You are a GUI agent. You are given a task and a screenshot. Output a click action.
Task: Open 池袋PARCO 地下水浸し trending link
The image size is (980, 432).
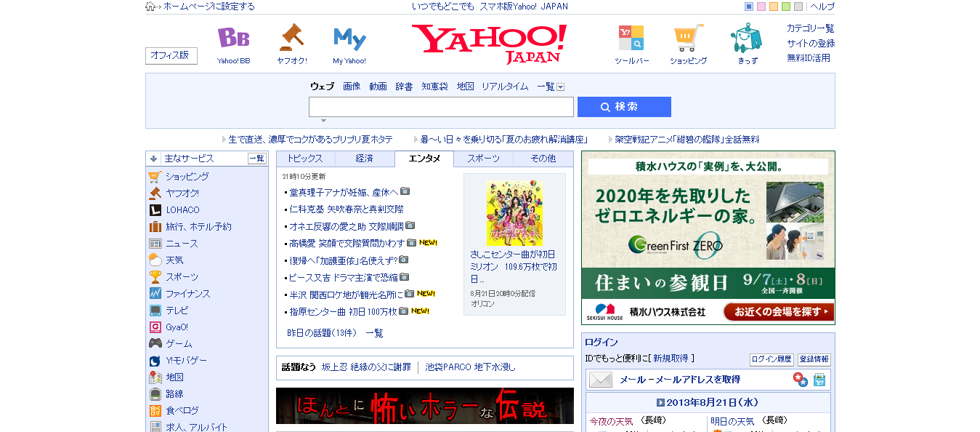(x=470, y=367)
